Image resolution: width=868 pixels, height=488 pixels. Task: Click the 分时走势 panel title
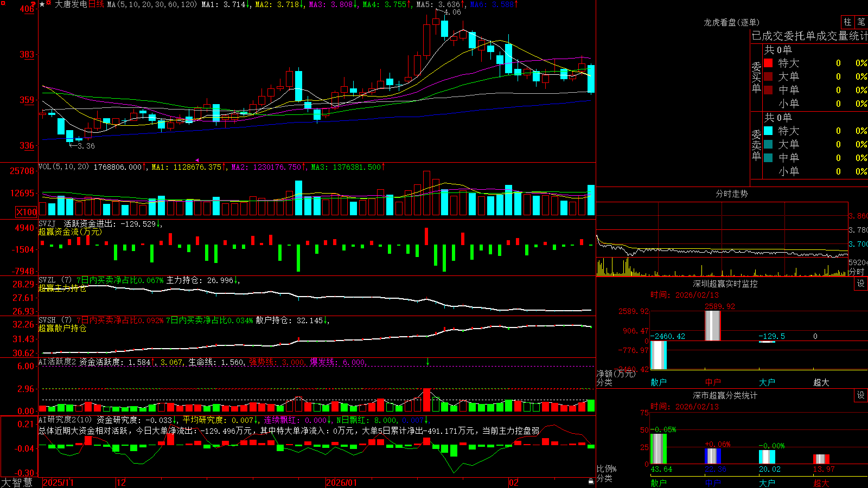click(x=731, y=194)
